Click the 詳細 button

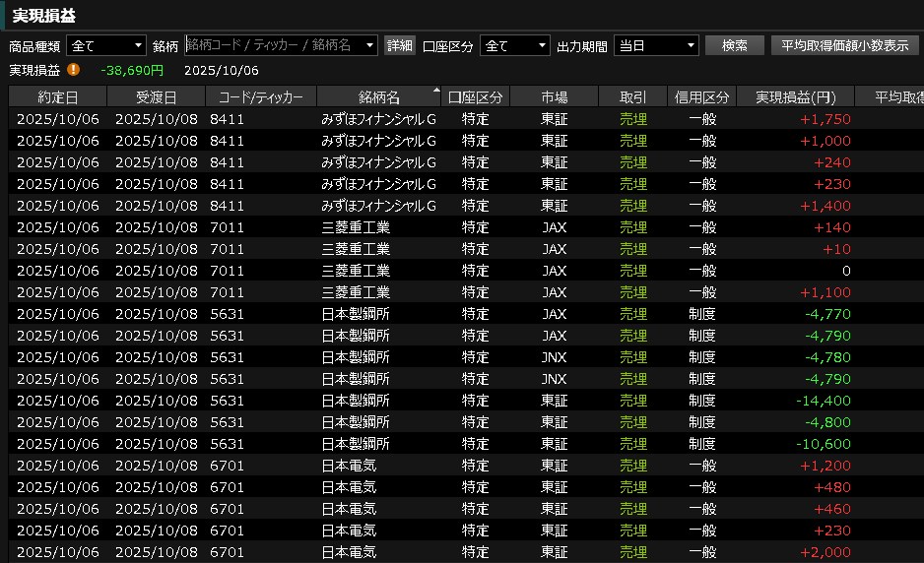(399, 45)
